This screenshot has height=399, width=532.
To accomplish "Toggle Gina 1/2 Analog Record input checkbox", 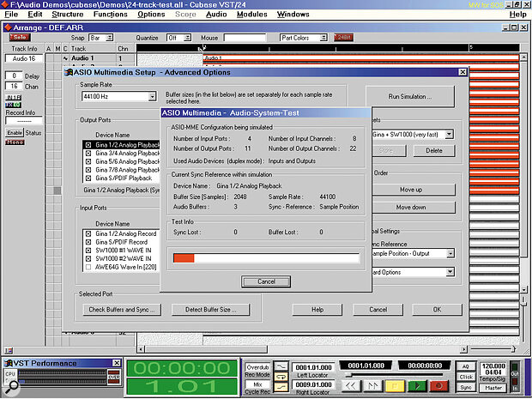I will click(x=88, y=233).
